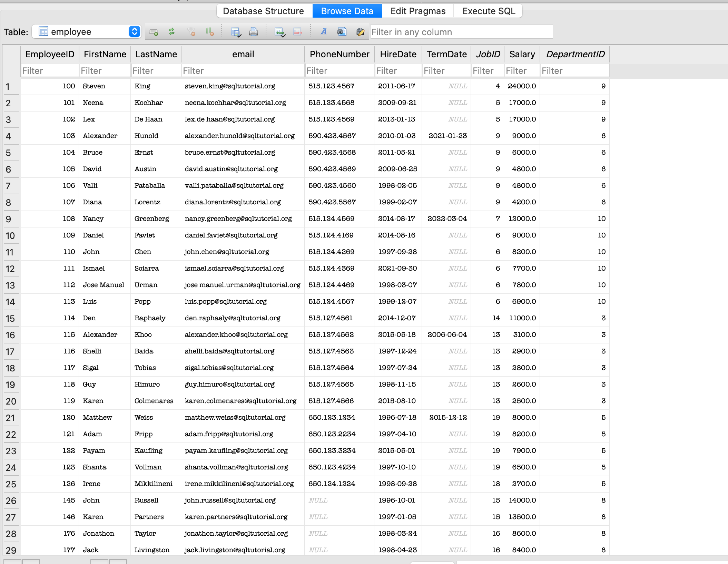
Task: Click the print table icon
Action: point(254,32)
